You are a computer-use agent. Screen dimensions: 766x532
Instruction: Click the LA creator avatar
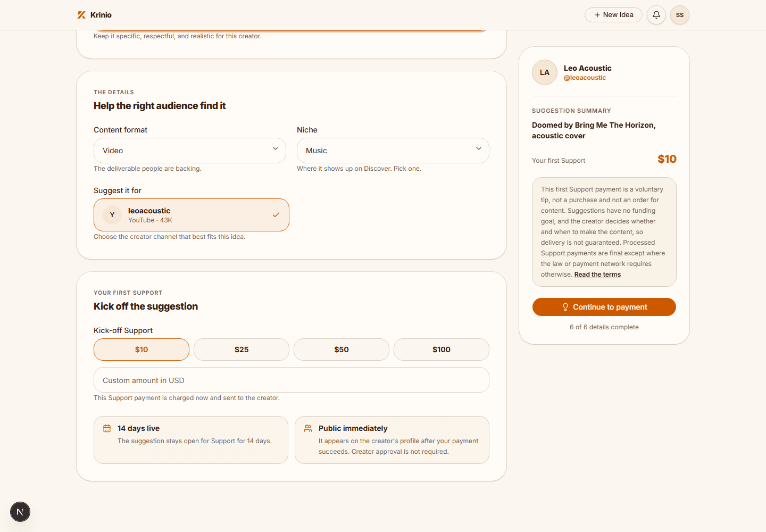pos(545,72)
